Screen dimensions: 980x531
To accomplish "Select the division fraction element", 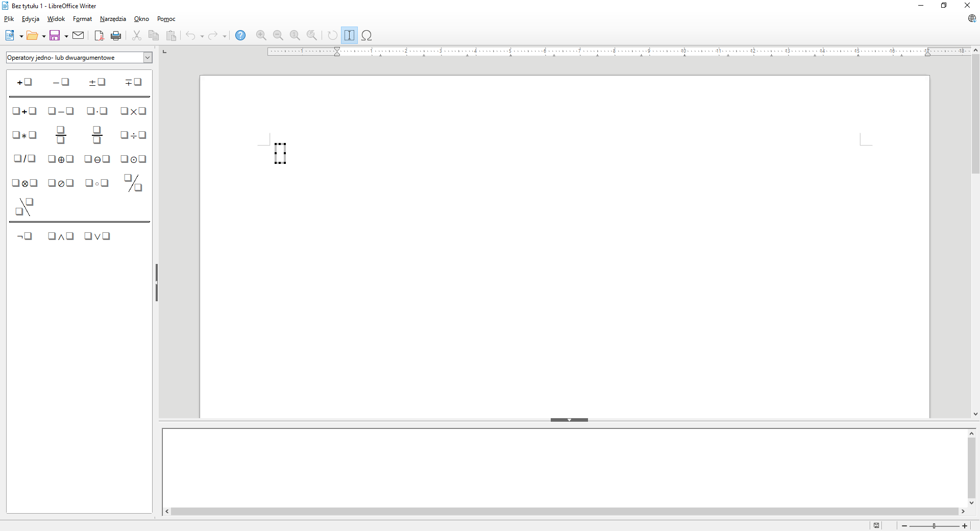I will click(61, 135).
